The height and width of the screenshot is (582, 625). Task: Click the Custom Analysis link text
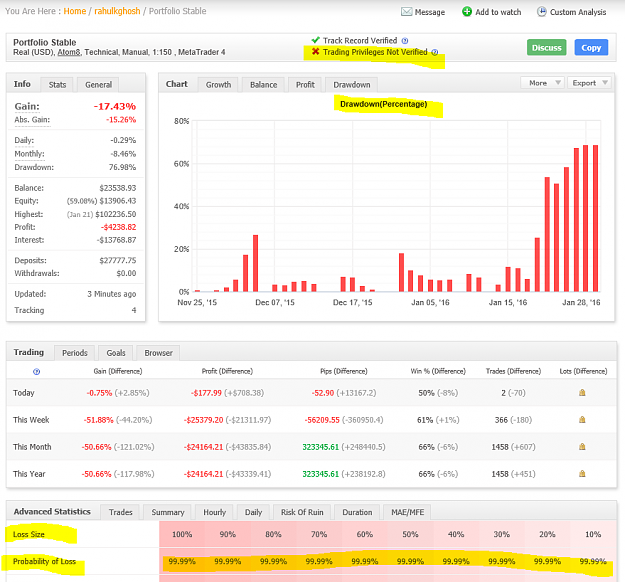(x=578, y=12)
